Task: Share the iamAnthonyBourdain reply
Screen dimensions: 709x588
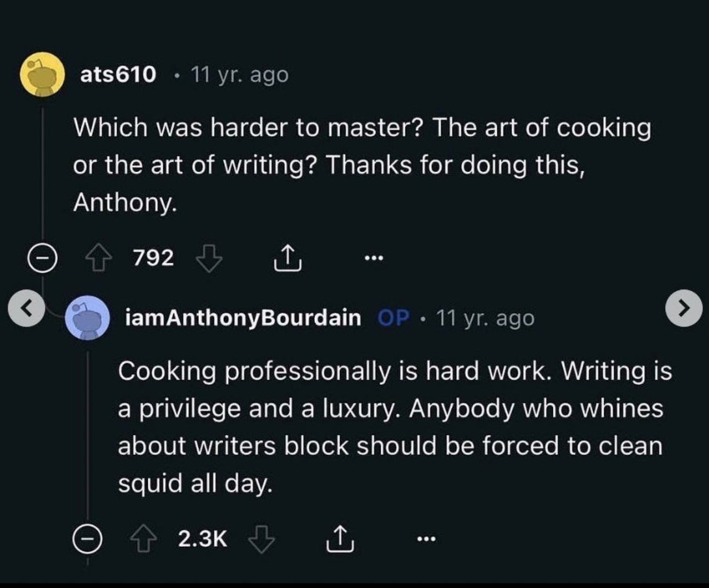Action: coord(340,539)
